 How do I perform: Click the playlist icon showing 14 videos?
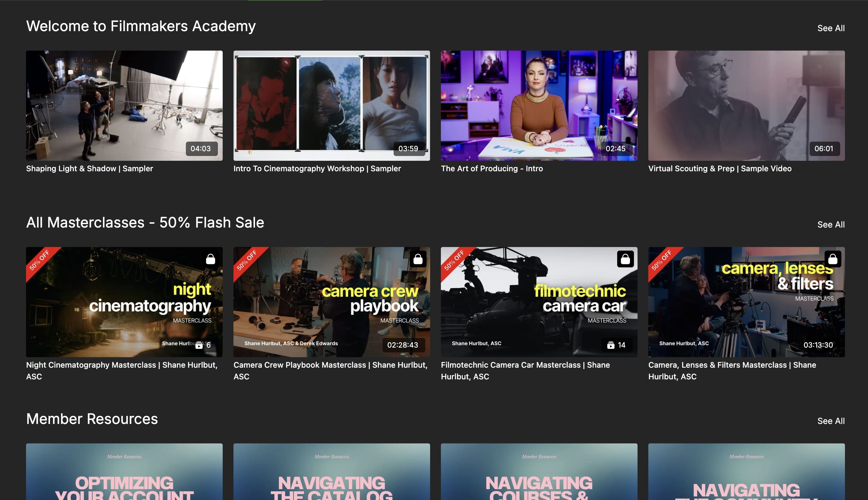click(x=611, y=345)
